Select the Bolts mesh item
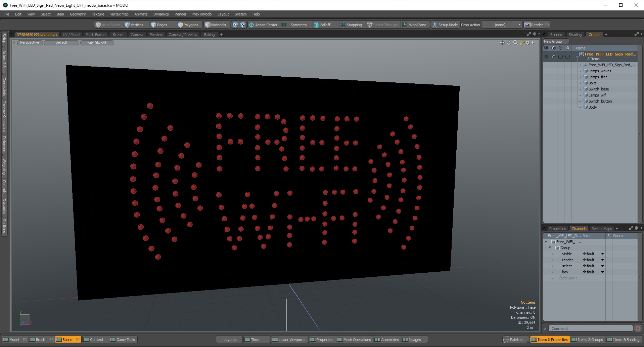Viewport: 644px width, 347px height. tap(592, 83)
